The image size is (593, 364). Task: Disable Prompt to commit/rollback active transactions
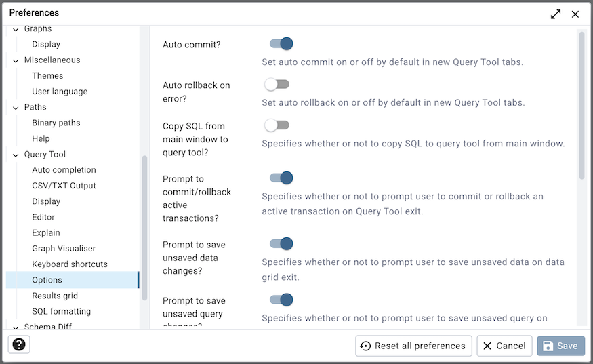(x=281, y=178)
